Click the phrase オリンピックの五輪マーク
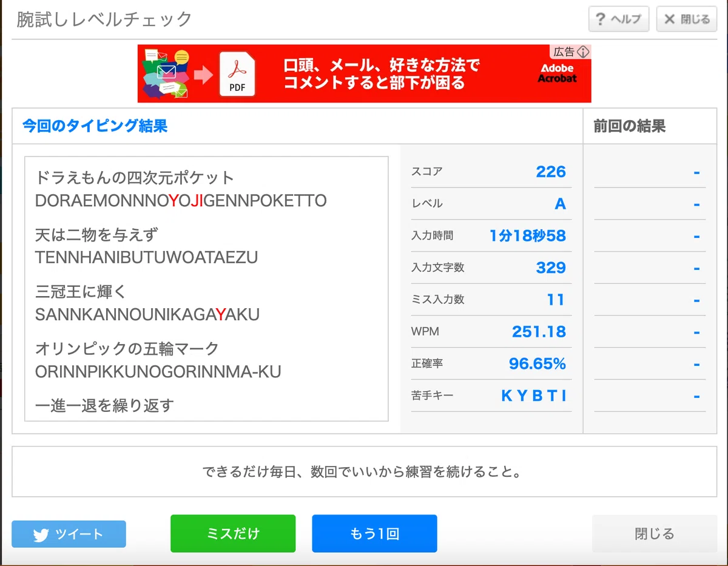Viewport: 728px width, 566px height. point(127,349)
